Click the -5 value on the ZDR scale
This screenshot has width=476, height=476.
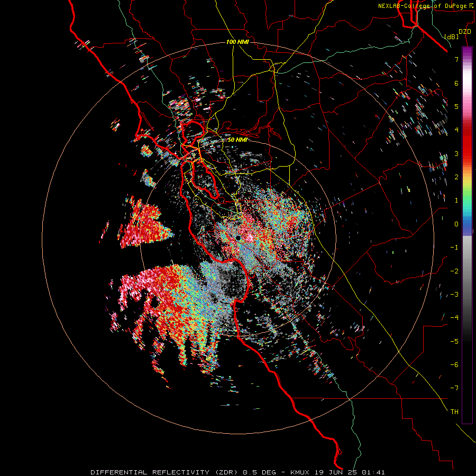[x=454, y=342]
